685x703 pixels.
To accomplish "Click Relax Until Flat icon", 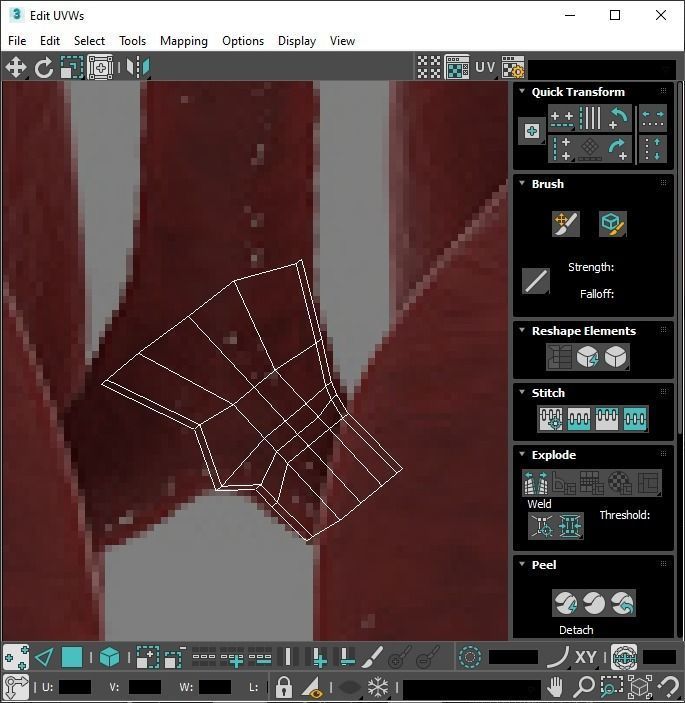I will click(x=587, y=357).
